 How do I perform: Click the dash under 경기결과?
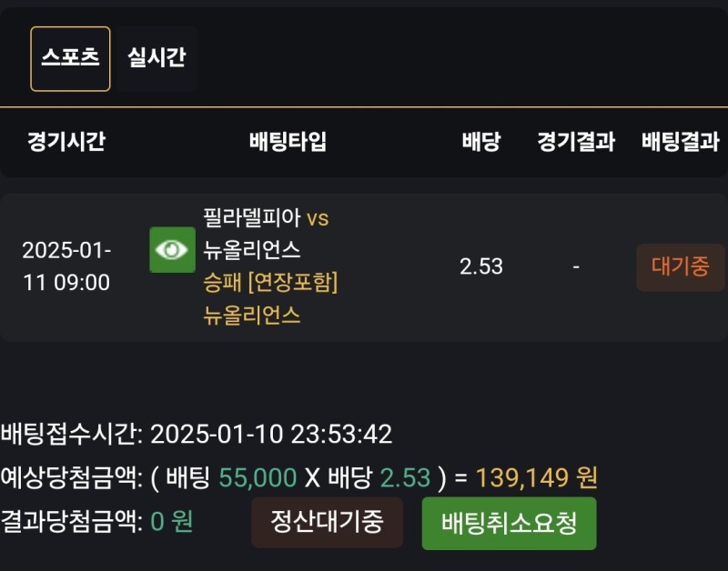click(x=576, y=267)
